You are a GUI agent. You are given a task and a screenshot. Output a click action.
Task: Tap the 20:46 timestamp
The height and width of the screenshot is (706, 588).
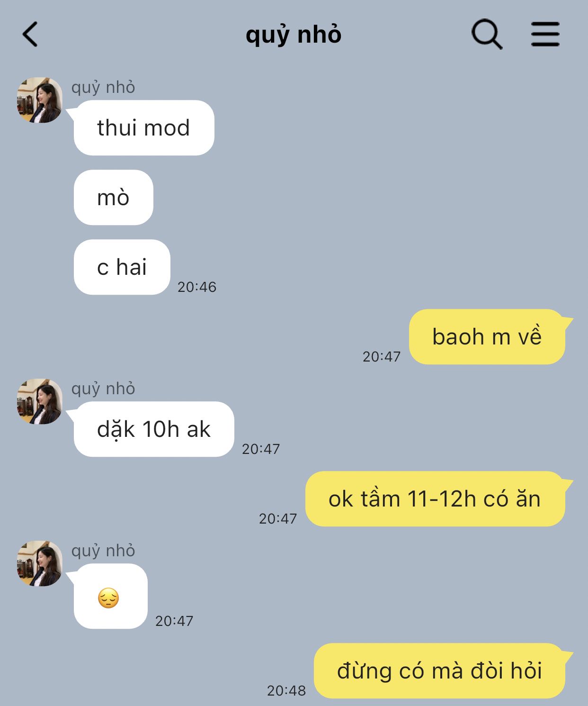point(197,287)
